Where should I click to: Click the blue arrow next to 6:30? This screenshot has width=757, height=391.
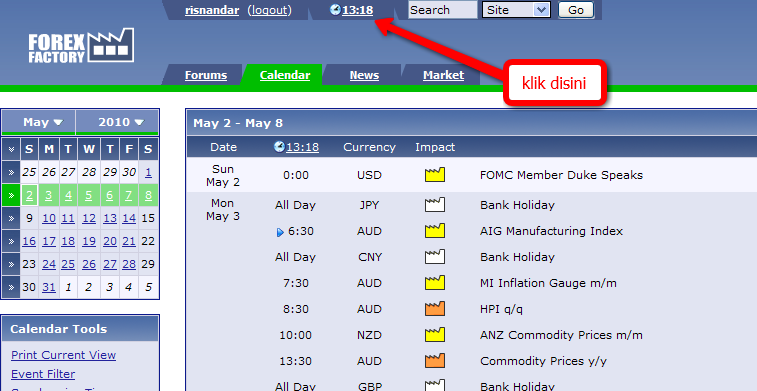tap(280, 232)
